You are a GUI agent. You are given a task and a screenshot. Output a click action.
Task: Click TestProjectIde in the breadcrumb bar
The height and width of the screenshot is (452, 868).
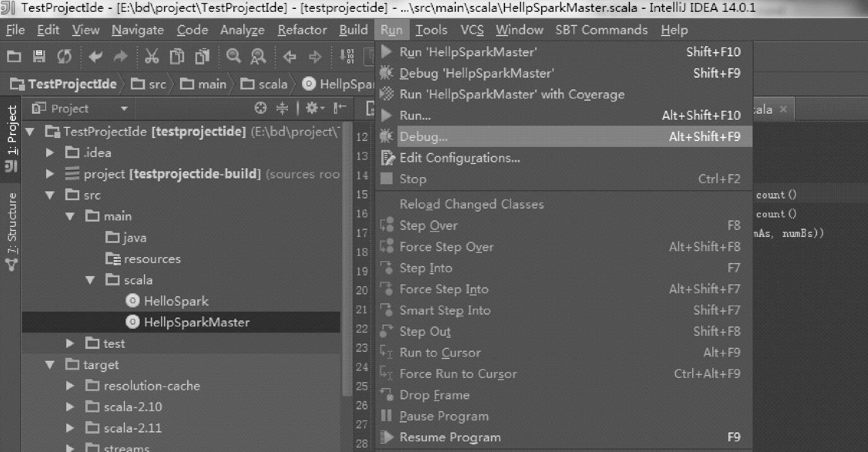pyautogui.click(x=64, y=84)
